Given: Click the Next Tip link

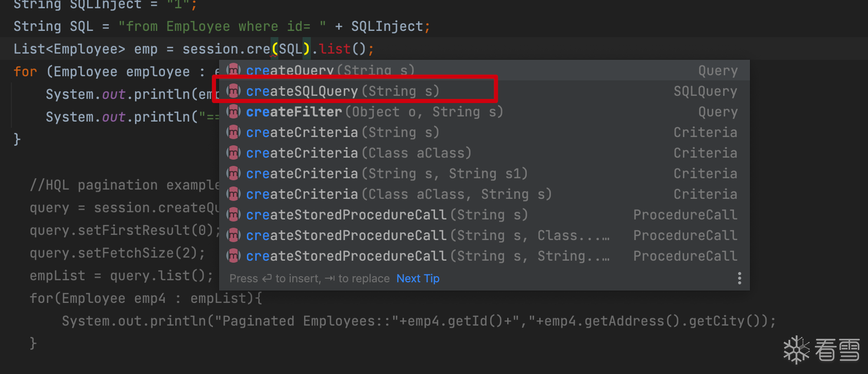Looking at the screenshot, I should 418,279.
